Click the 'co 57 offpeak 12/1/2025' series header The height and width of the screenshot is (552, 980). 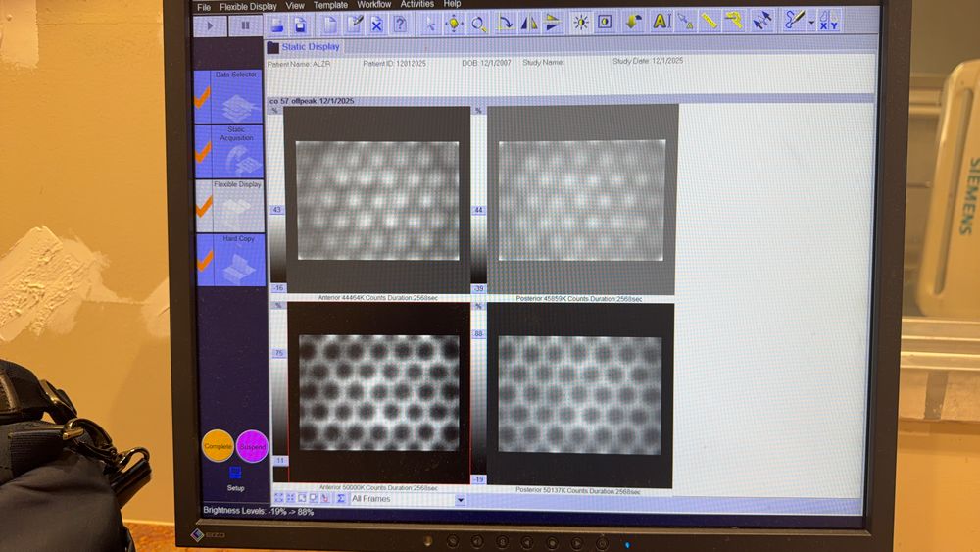pyautogui.click(x=312, y=101)
